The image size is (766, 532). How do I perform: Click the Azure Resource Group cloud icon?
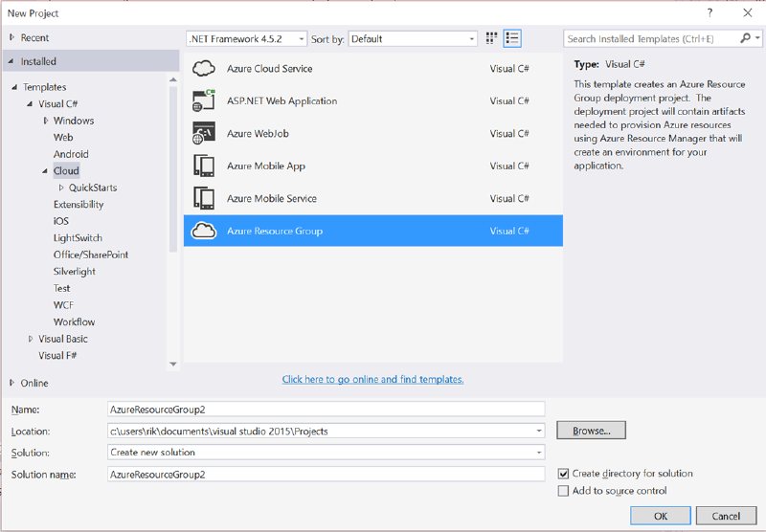coord(204,231)
